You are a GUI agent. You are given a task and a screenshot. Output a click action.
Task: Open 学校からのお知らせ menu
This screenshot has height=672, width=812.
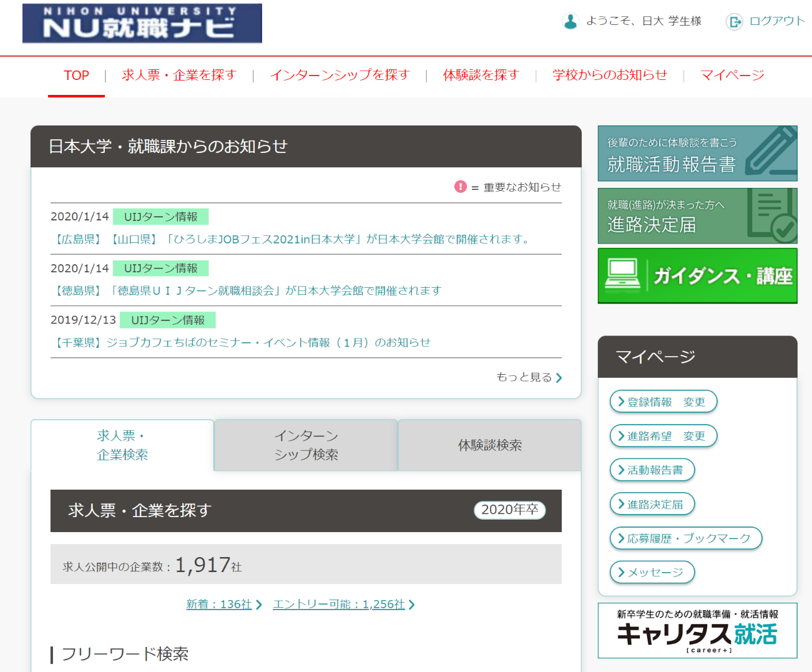[x=610, y=76]
